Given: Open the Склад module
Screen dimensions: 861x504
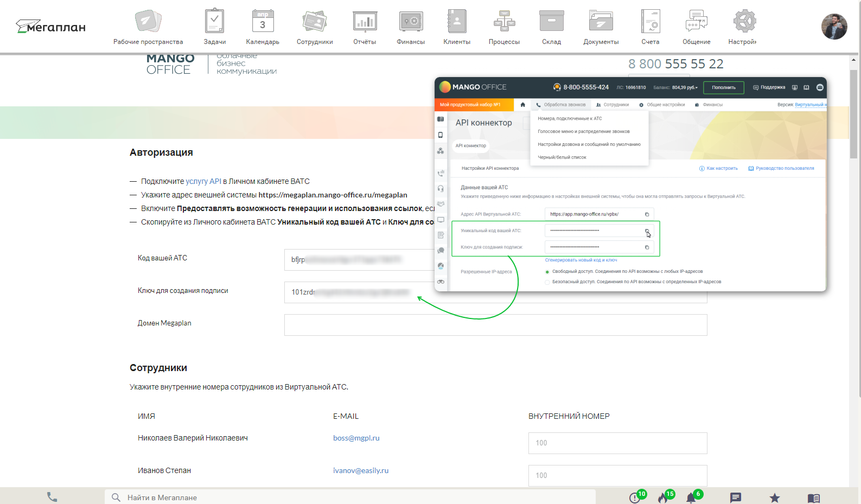Looking at the screenshot, I should tap(552, 27).
